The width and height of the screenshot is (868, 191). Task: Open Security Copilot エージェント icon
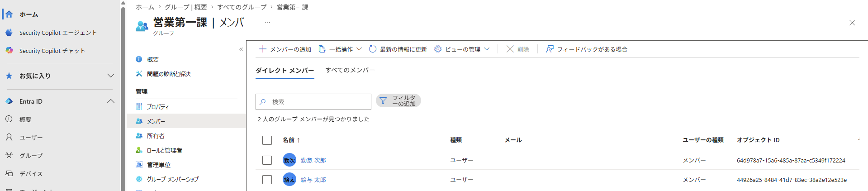tap(9, 33)
